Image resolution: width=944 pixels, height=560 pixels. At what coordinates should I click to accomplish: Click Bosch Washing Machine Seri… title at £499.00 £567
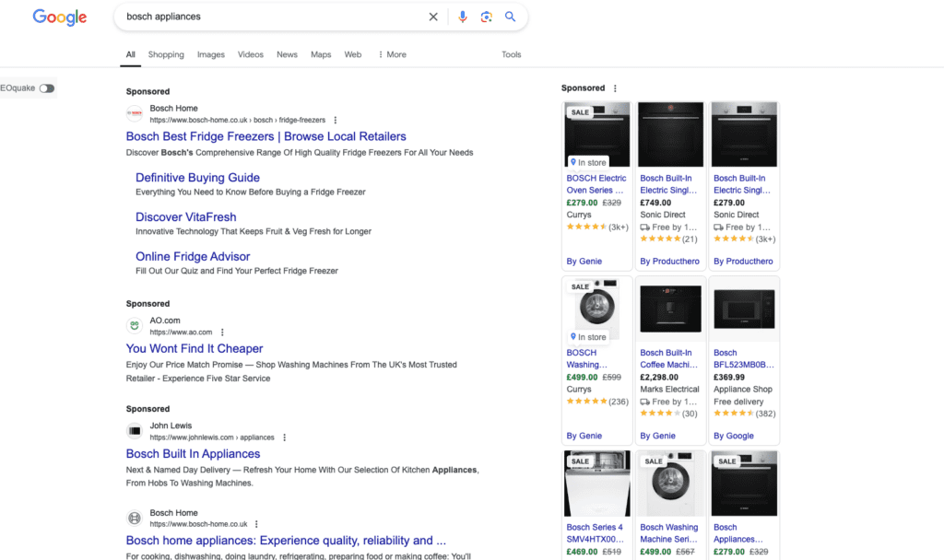[x=669, y=533]
